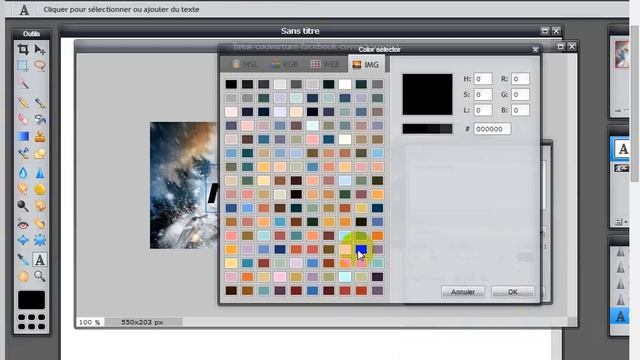The image size is (640, 360).
Task: Select the Crop tool
Action: click(x=23, y=49)
